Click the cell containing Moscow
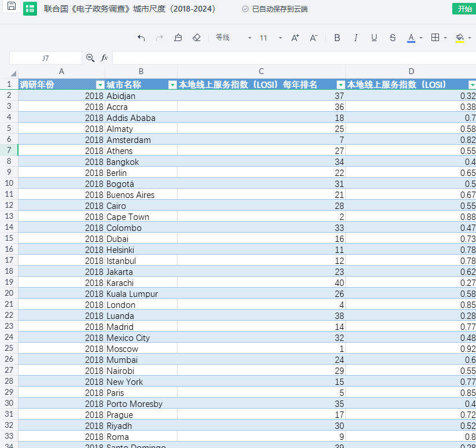The width and height of the screenshot is (476, 448). tap(141, 348)
